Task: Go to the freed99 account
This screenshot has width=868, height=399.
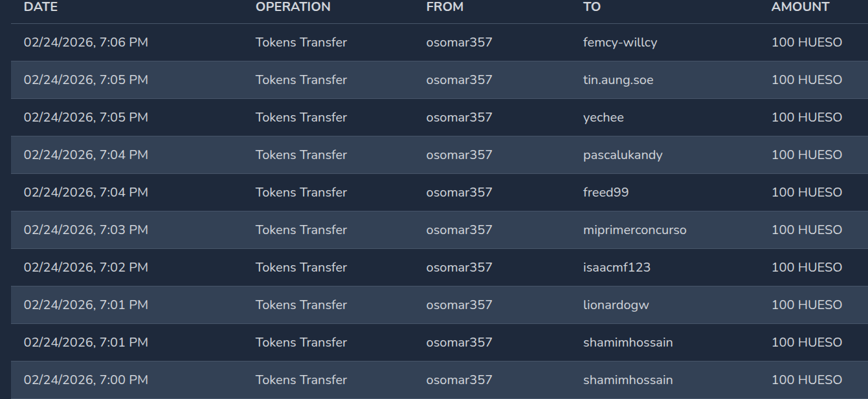Action: 605,193
